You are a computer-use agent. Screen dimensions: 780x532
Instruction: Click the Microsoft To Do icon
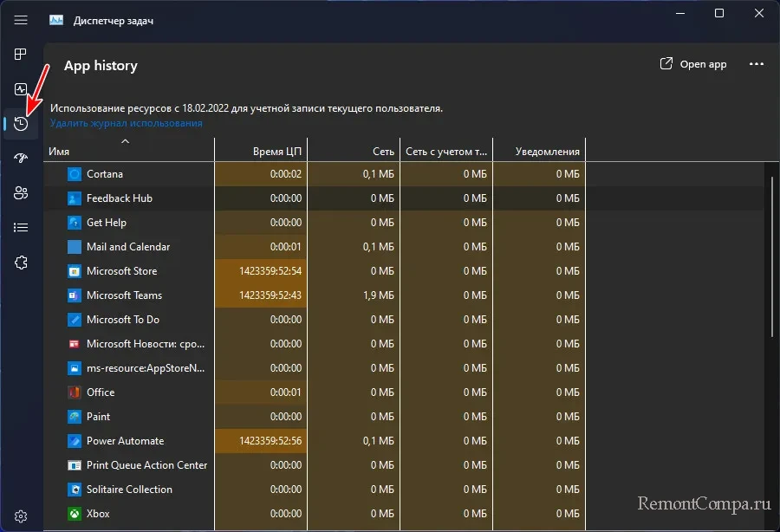(75, 320)
